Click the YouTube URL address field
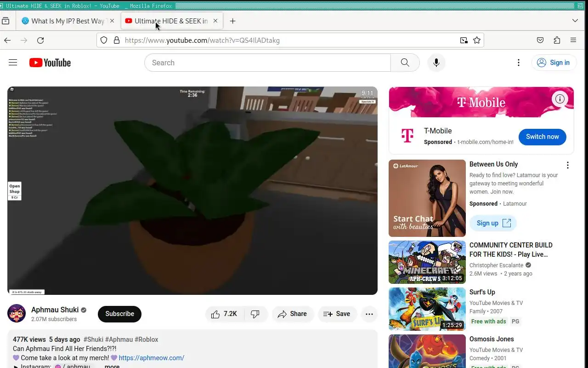Viewport: 588px width, 368px height. point(289,40)
